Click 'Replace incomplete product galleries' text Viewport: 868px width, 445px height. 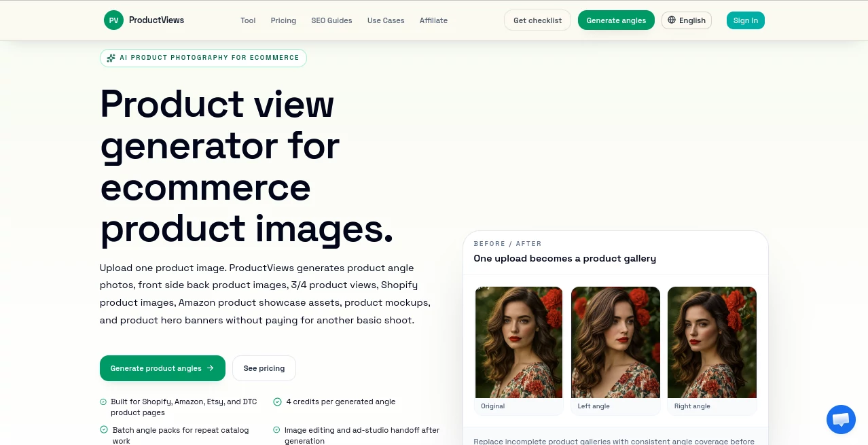[614, 441]
